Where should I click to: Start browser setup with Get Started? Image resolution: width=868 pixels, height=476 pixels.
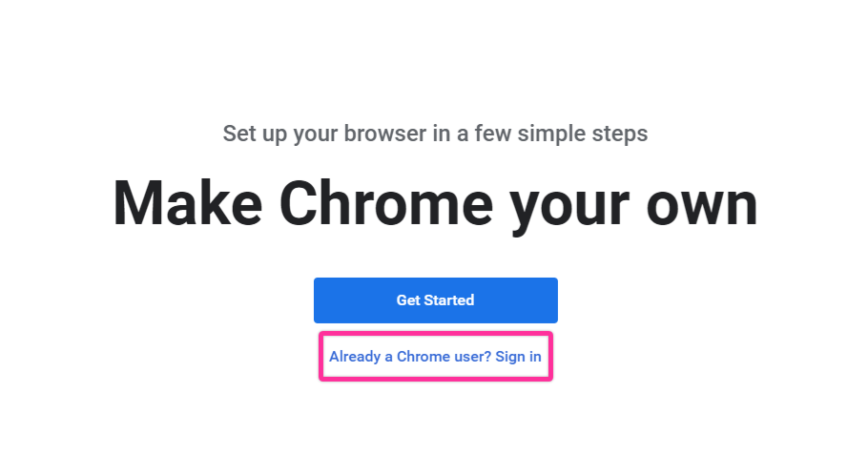[x=435, y=300]
